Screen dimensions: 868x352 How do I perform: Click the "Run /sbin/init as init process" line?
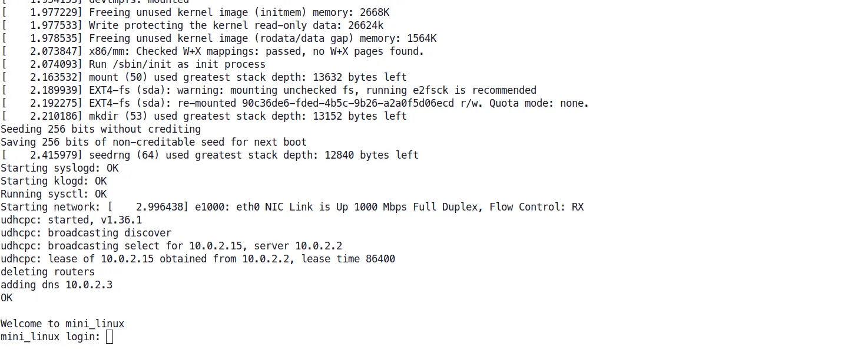pos(177,64)
